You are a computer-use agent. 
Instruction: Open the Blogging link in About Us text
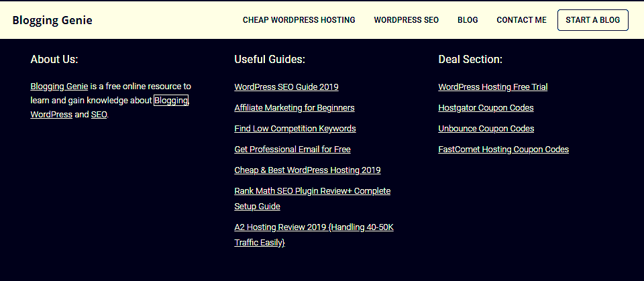coord(171,100)
